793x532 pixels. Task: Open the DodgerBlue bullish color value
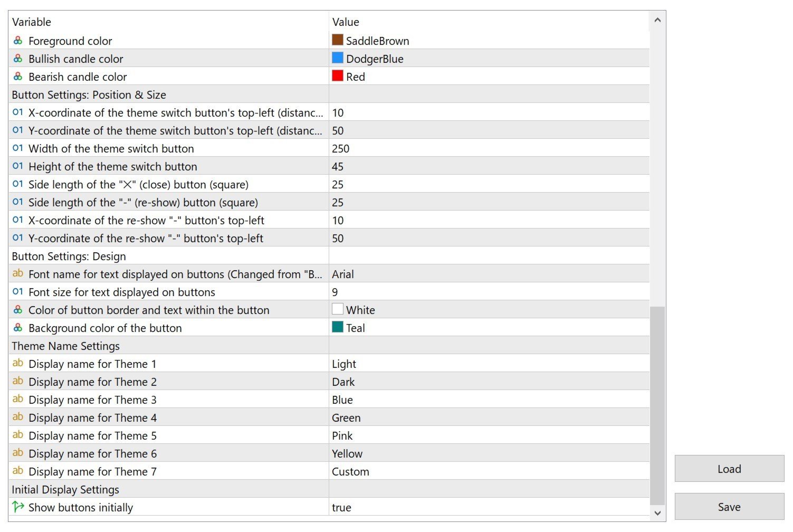point(489,59)
